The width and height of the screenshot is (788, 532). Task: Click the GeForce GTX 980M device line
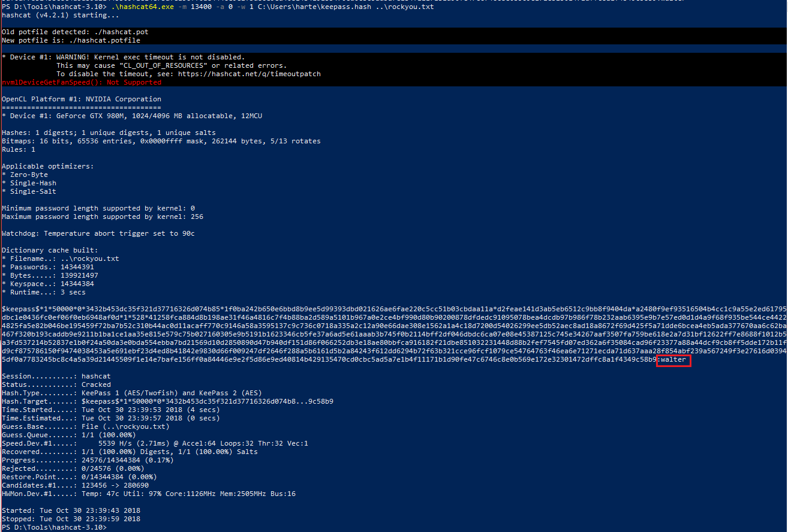click(x=132, y=116)
